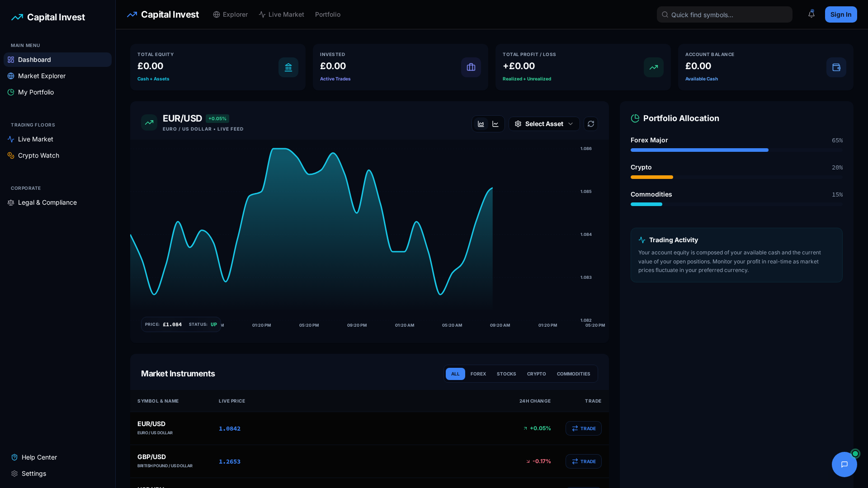Activate the COMMODITIES filter pill
The height and width of the screenshot is (488, 868).
[x=573, y=374]
